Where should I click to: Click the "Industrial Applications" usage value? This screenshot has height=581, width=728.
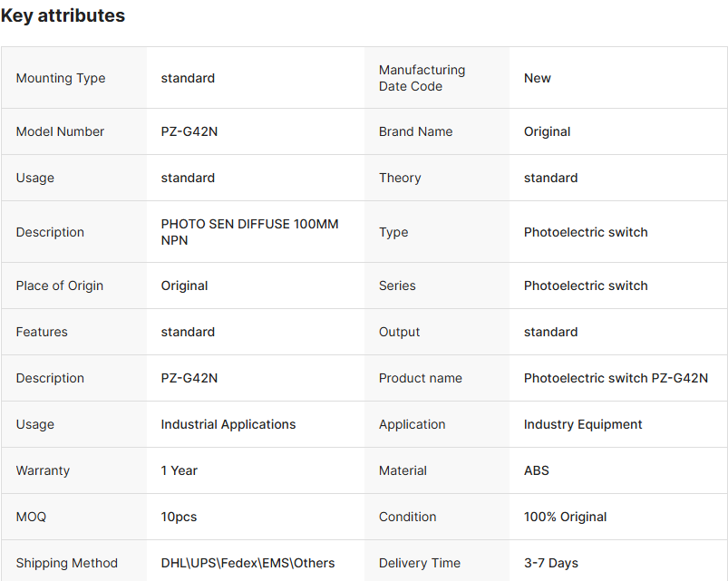(228, 424)
